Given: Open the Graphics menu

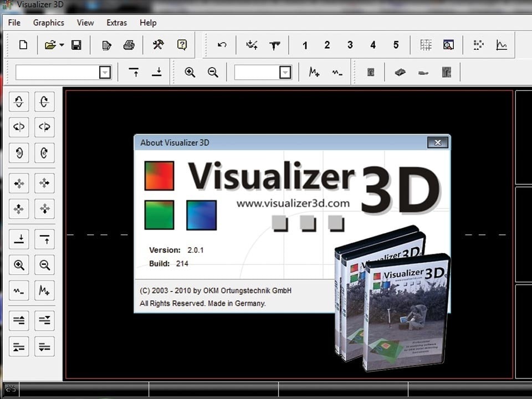Looking at the screenshot, I should pos(48,23).
